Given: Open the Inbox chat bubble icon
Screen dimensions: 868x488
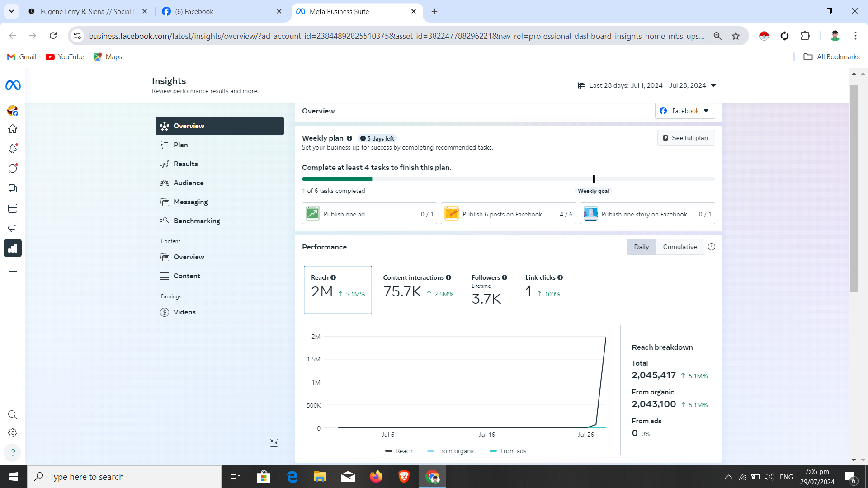Looking at the screenshot, I should [x=13, y=169].
